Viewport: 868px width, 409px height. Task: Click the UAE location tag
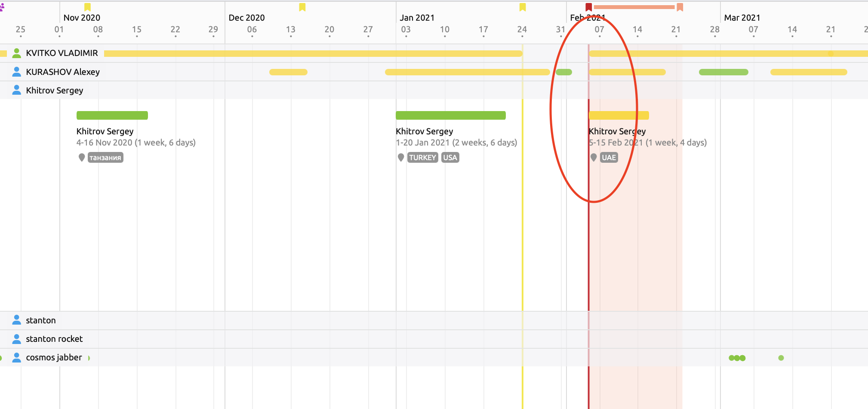coord(609,158)
